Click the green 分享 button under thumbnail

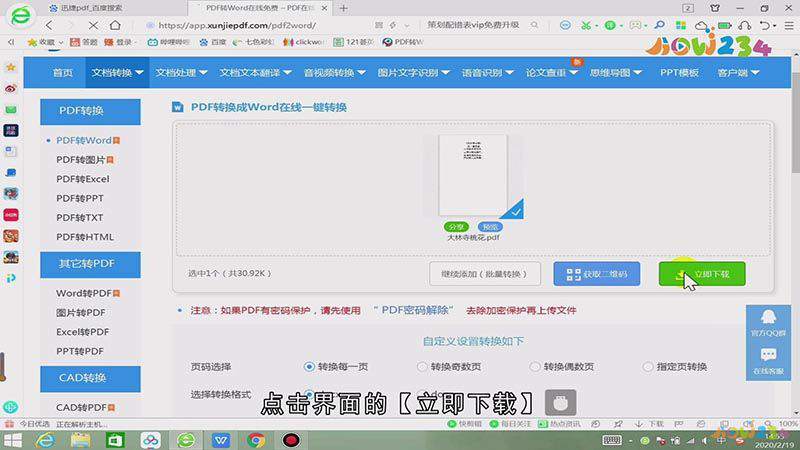456,227
